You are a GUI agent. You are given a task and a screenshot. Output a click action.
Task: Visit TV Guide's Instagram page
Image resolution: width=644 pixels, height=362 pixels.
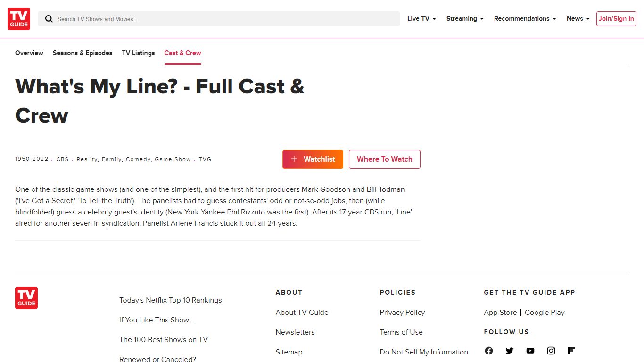tap(551, 351)
